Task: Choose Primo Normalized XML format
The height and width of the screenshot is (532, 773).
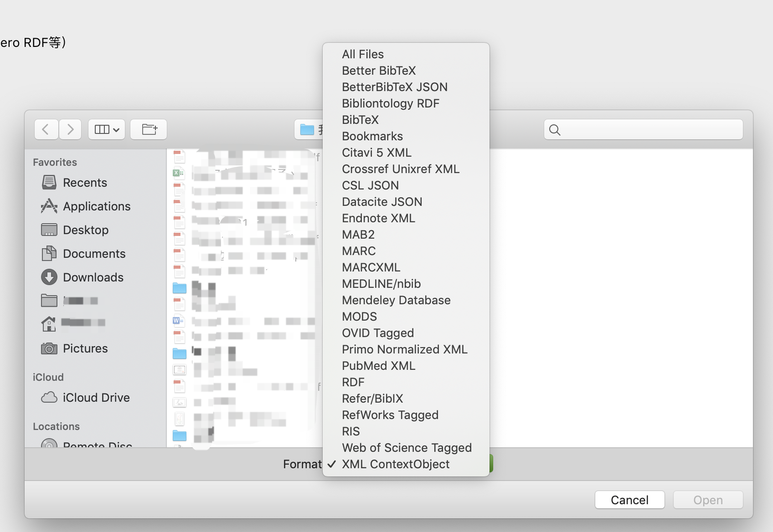Action: 406,349
